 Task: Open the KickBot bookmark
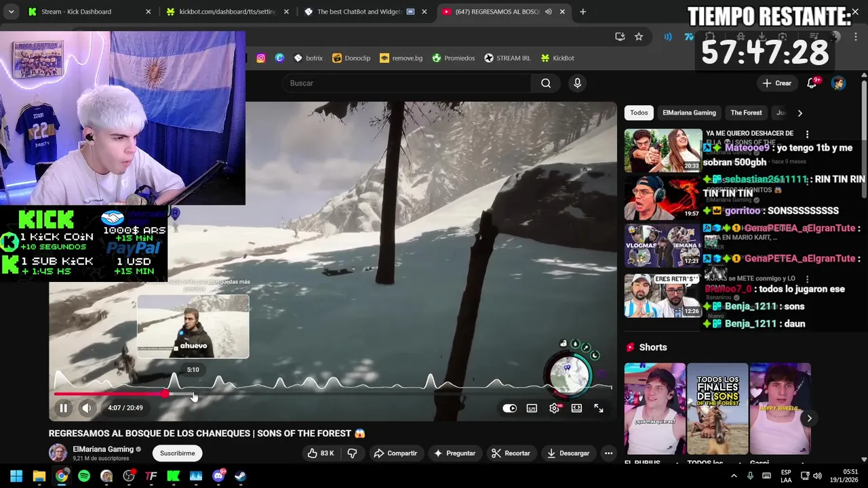pyautogui.click(x=557, y=58)
